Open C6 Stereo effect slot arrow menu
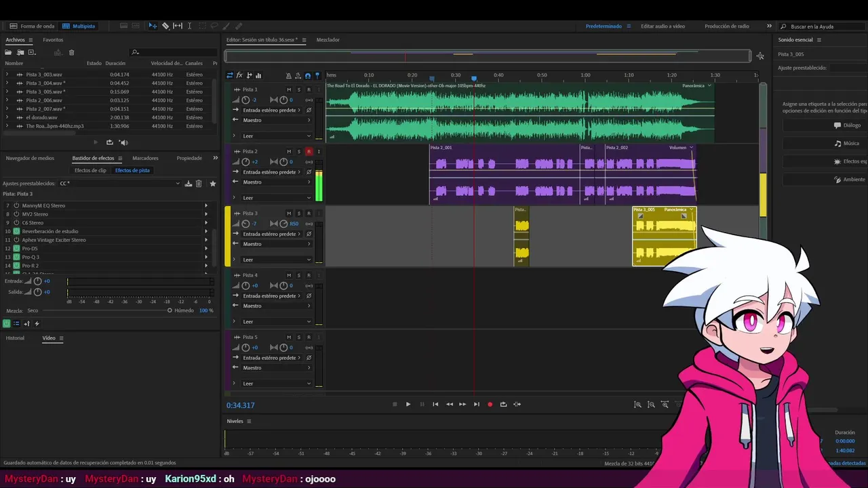 [206, 222]
